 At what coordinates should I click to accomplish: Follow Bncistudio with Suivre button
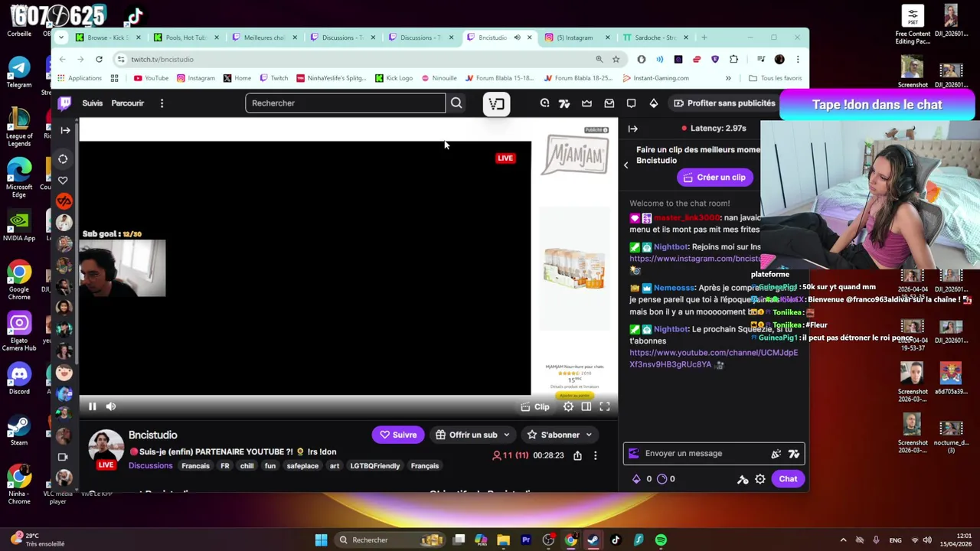[398, 435]
